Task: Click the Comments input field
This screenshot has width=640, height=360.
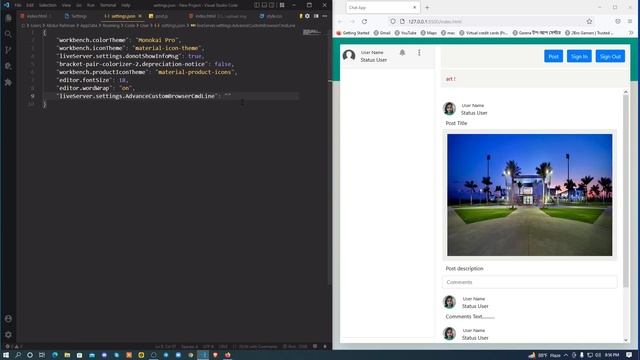Action: pos(529,282)
